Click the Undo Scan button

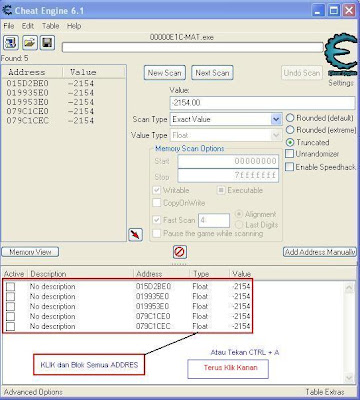(x=302, y=73)
